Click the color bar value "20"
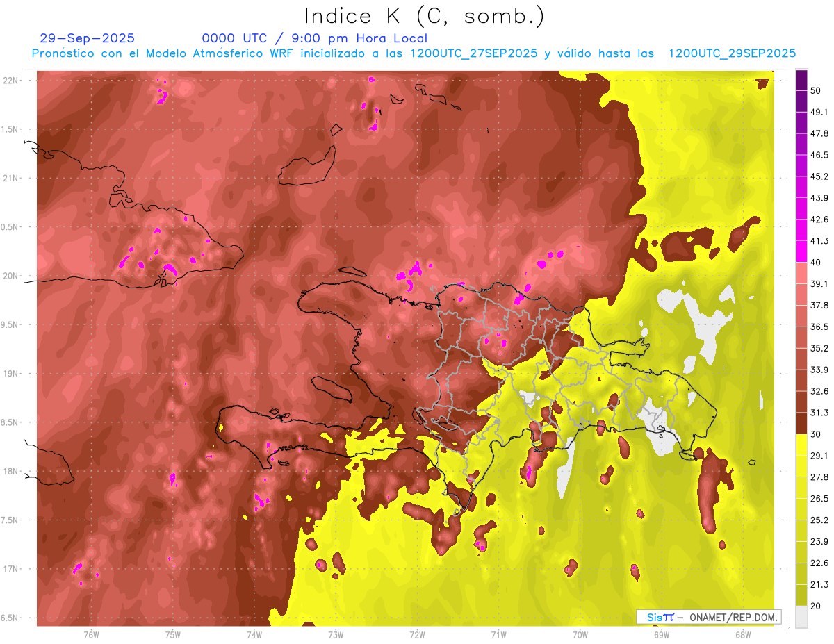 click(816, 606)
